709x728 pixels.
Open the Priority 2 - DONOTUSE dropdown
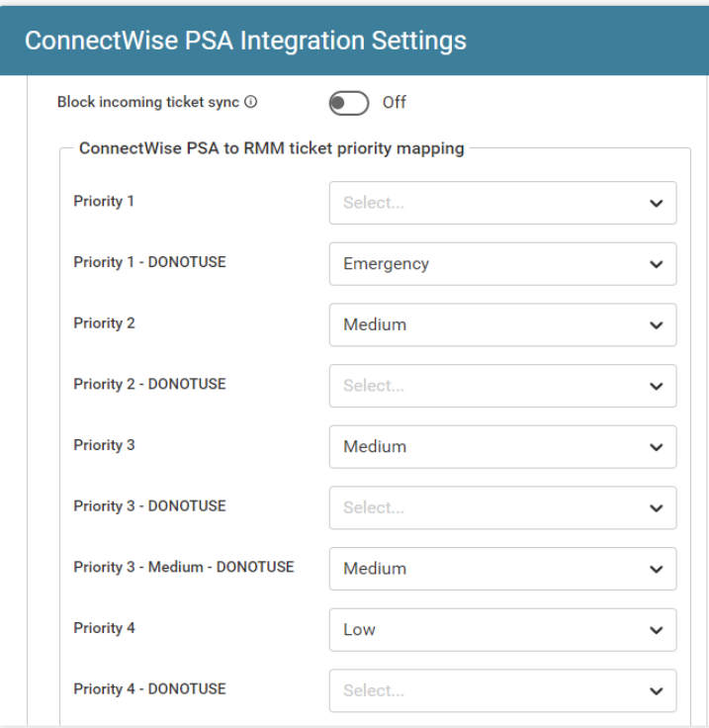pyautogui.click(x=502, y=386)
